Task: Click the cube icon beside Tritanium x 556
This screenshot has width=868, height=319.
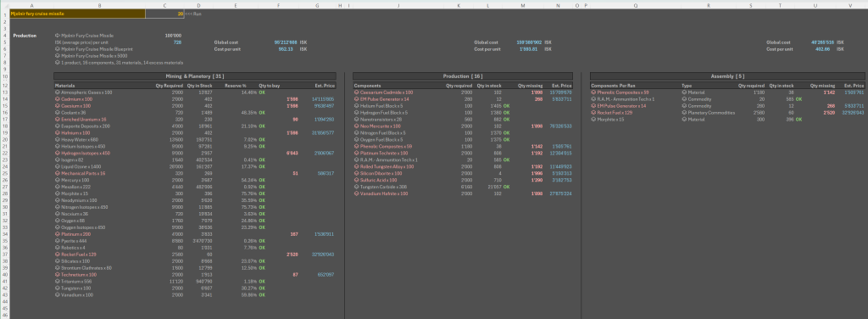Action: tap(58, 282)
